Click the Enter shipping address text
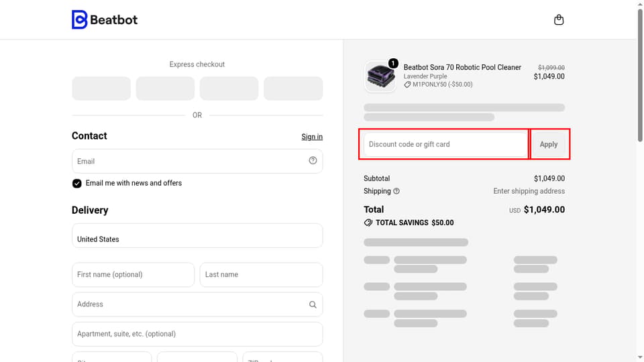This screenshot has width=644, height=362. (529, 191)
